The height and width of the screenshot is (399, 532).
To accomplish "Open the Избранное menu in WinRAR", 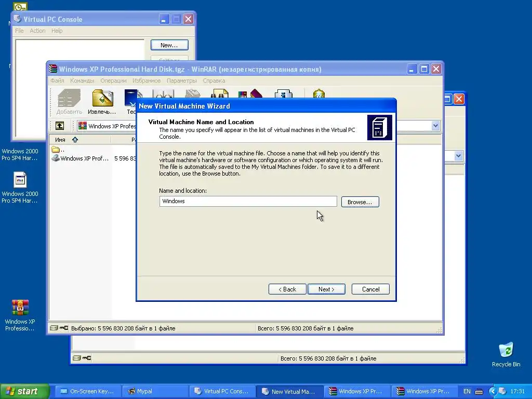I will tap(147, 81).
